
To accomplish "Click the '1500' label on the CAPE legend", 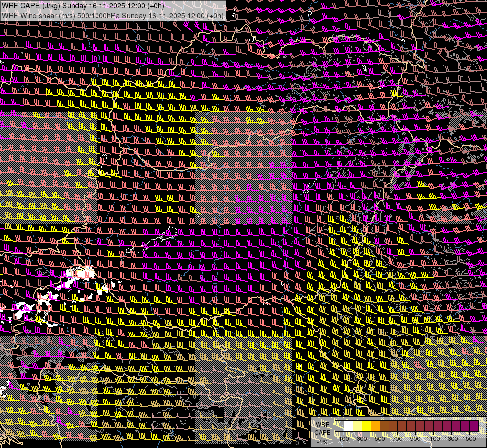I will coord(469,439).
